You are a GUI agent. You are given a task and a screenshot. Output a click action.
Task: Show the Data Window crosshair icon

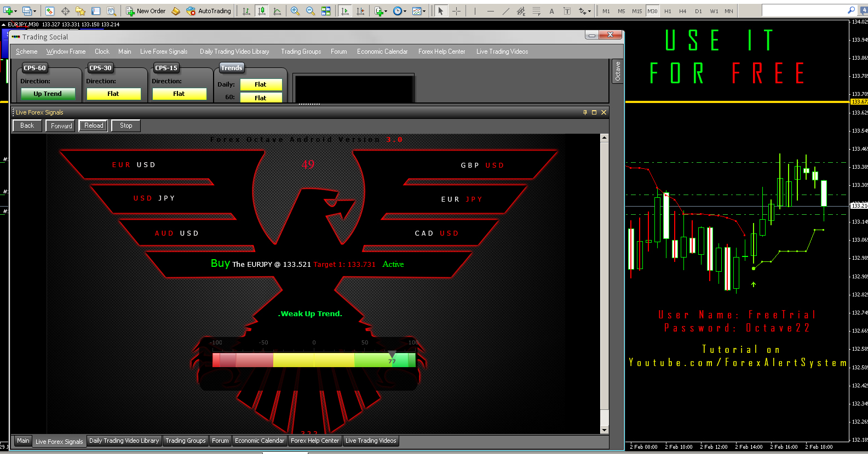pos(65,11)
